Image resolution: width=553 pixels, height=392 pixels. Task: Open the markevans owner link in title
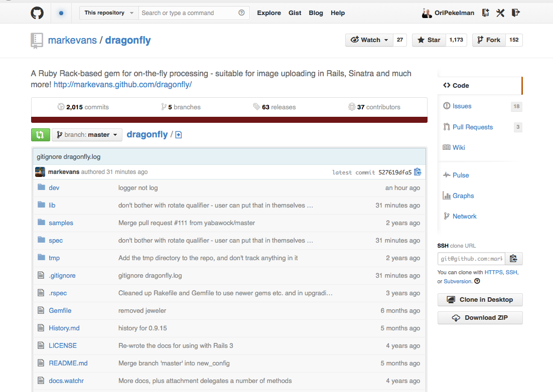72,40
